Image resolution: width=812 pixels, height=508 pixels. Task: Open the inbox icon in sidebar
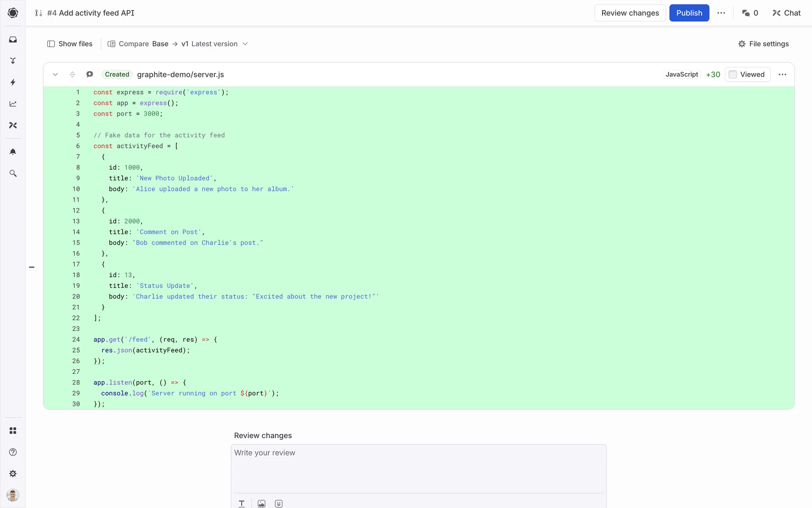point(13,39)
